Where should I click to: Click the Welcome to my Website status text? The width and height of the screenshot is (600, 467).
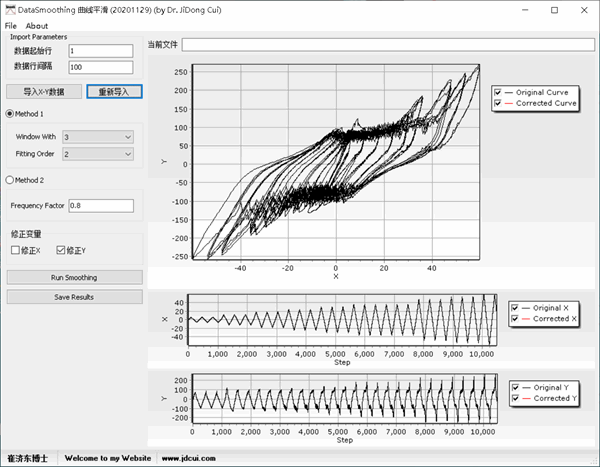coord(108,458)
